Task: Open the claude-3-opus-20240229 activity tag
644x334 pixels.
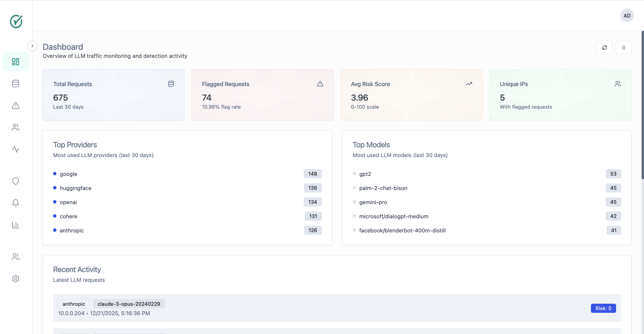Action: click(x=129, y=304)
